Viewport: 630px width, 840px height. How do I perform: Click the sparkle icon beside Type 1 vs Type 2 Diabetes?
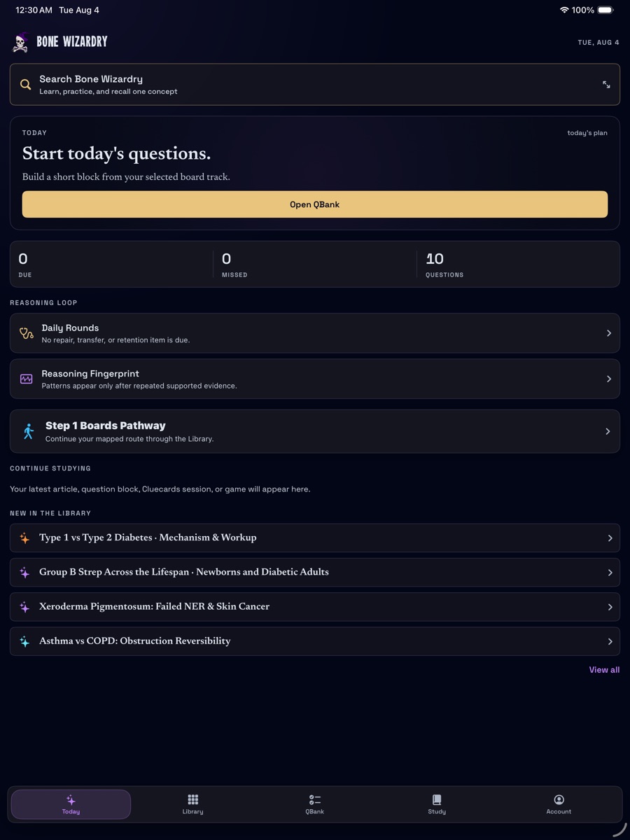pos(24,538)
